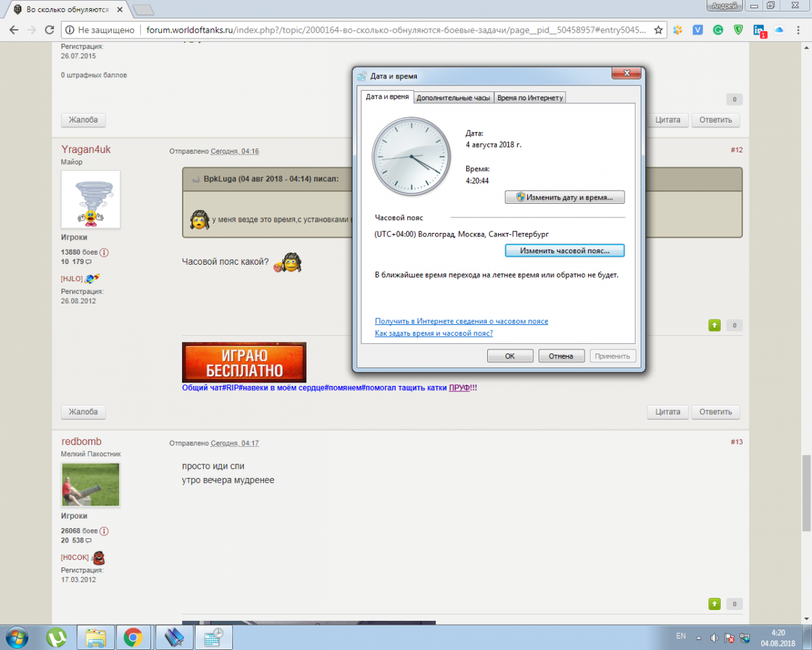812x650 pixels.
Task: Open the LinkedIn extension with red badge
Action: point(759,30)
